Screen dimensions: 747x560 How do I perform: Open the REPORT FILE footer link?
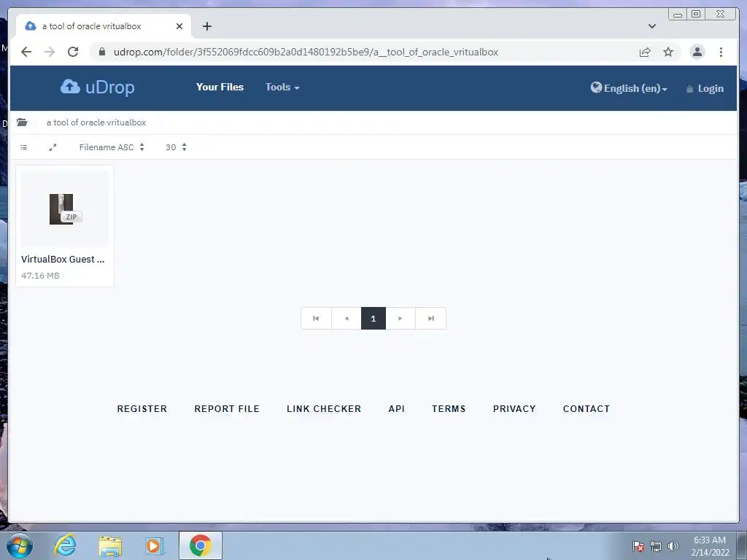point(227,409)
